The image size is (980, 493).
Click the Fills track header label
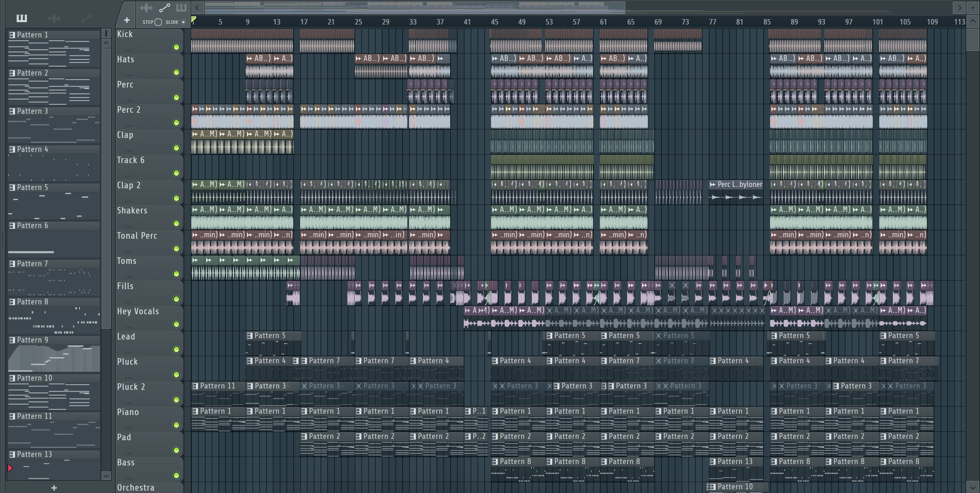pyautogui.click(x=125, y=286)
